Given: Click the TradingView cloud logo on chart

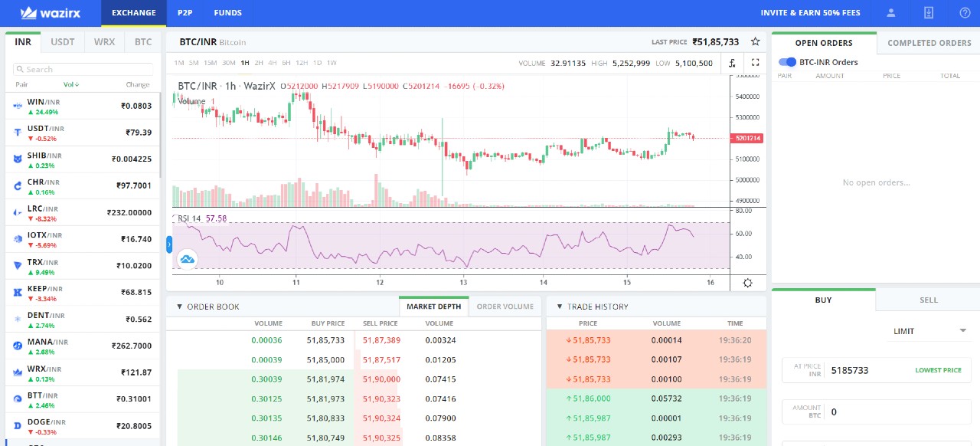Looking at the screenshot, I should click(x=188, y=259).
